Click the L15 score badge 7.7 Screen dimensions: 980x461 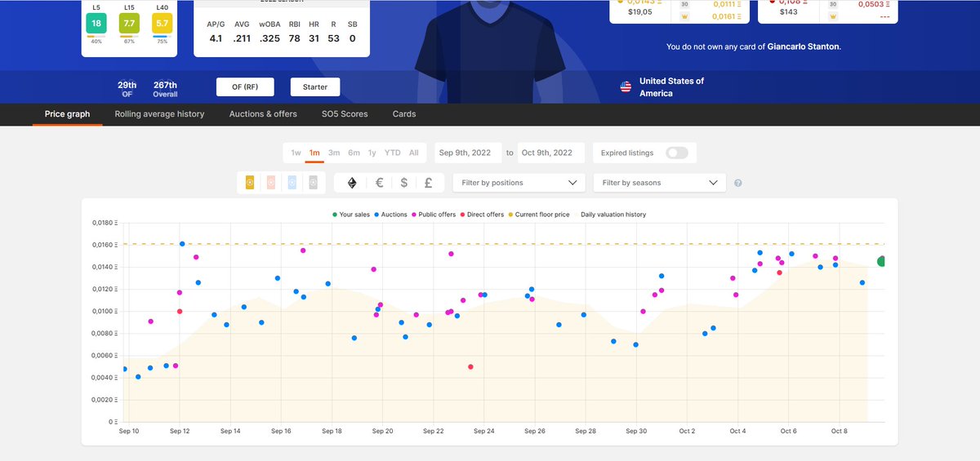[129, 24]
